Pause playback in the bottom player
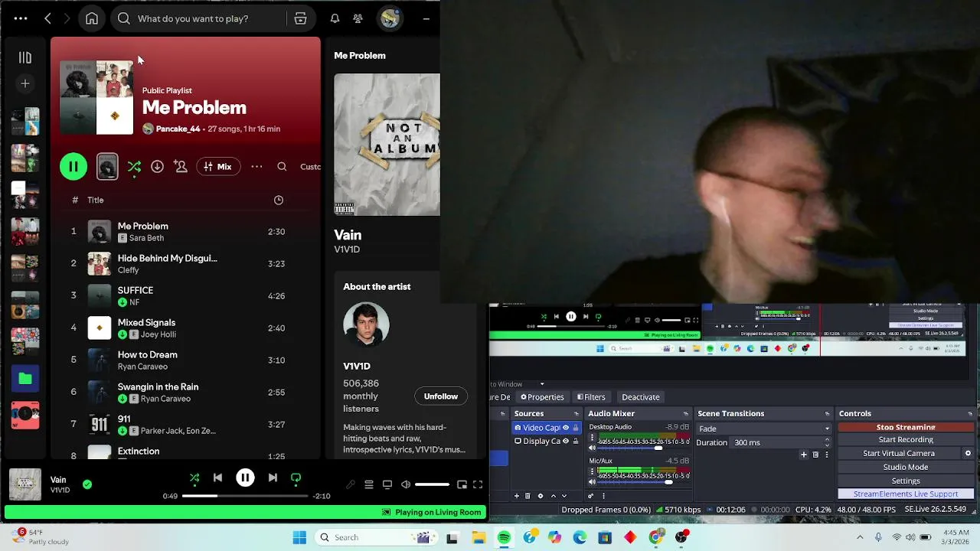Image resolution: width=980 pixels, height=551 pixels. (x=245, y=478)
